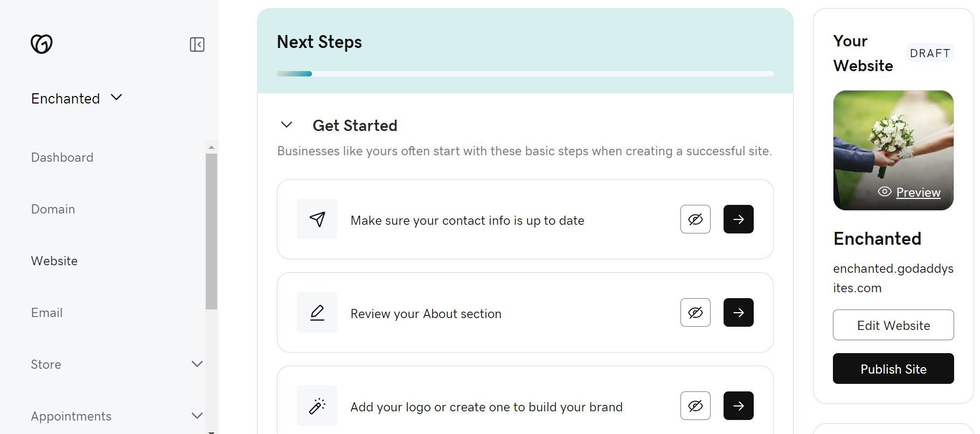Click the Next Steps progress bar
The width and height of the screenshot is (980, 434).
[x=525, y=73]
